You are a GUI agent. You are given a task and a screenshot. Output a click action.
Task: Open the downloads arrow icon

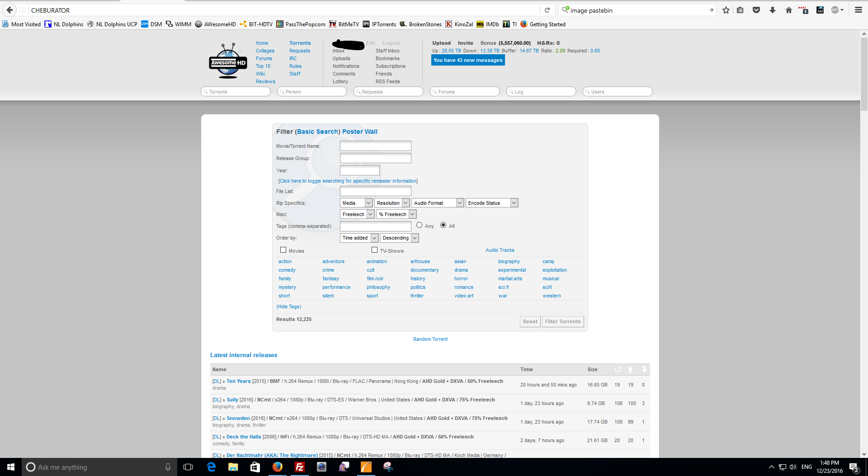coord(773,10)
